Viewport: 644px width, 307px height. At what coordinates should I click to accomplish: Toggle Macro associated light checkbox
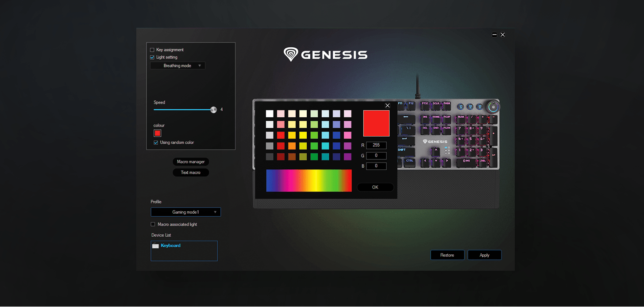pos(153,224)
